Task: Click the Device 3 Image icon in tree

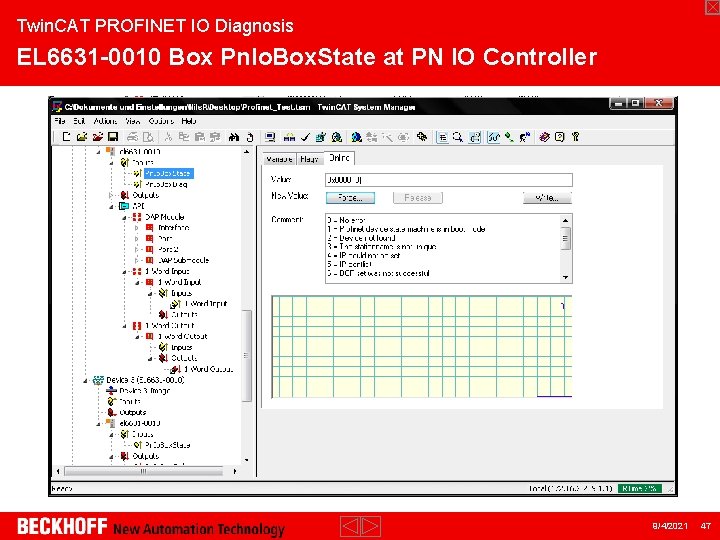Action: pyautogui.click(x=112, y=391)
